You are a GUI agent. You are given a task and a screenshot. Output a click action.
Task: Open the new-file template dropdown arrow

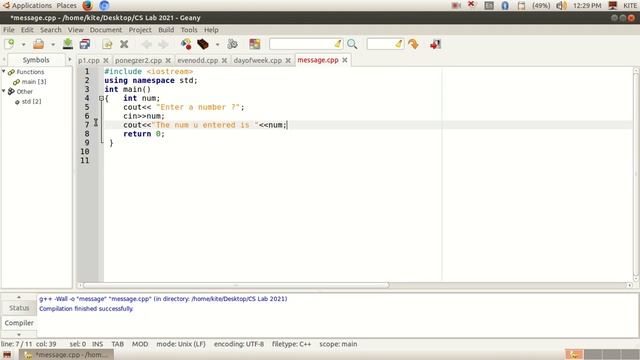[x=23, y=44]
